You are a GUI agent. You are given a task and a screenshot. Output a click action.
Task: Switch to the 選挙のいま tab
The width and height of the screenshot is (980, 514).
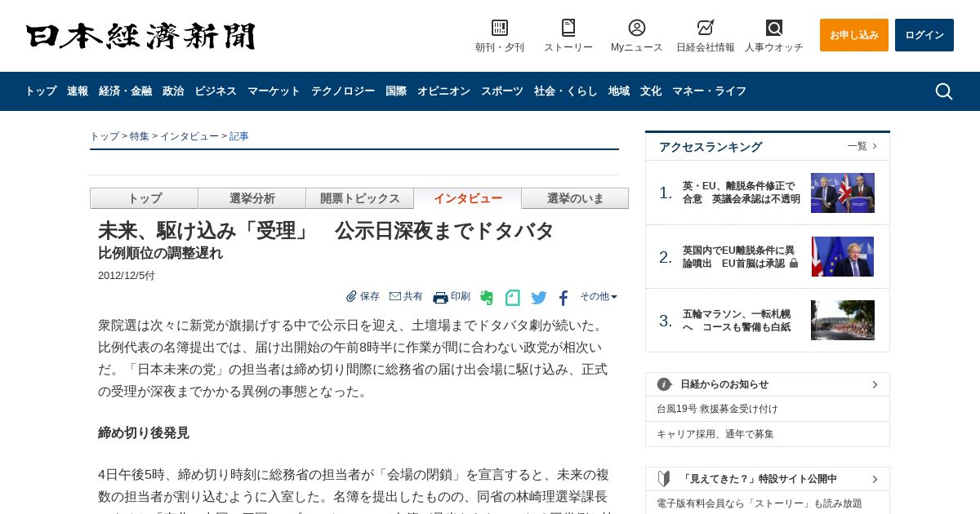click(x=575, y=198)
